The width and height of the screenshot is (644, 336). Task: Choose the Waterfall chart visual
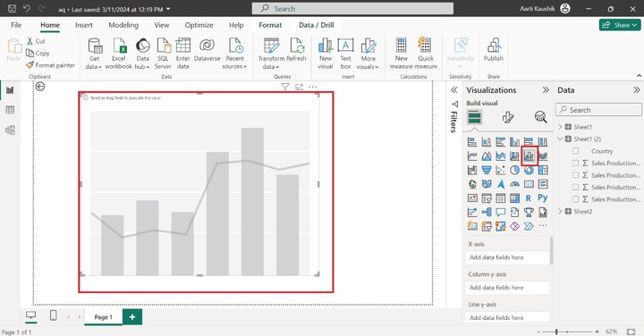point(472,170)
